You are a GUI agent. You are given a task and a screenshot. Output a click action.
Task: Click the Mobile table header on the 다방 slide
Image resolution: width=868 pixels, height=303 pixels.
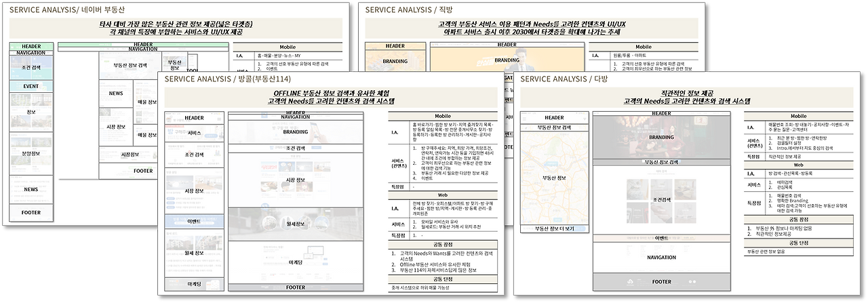[797, 116]
